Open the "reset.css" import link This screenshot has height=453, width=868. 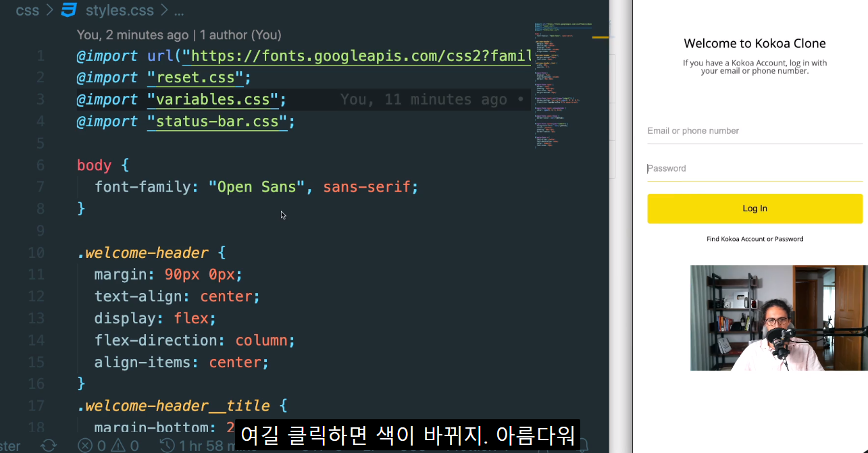point(195,78)
